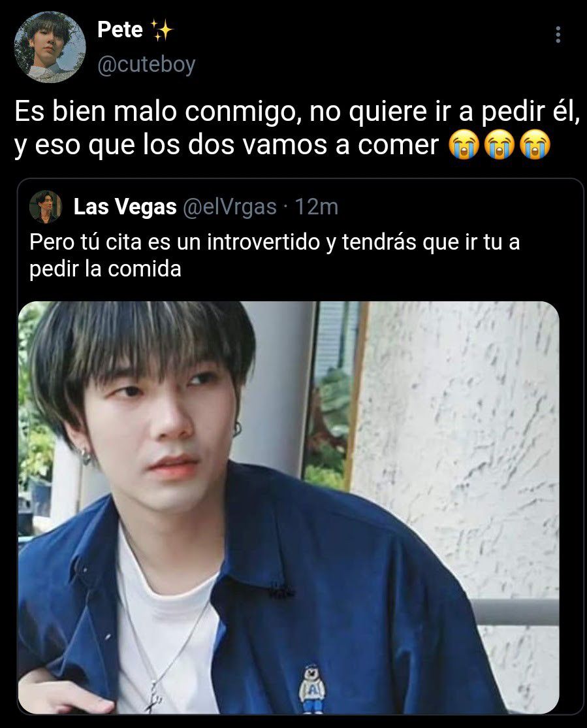Click the first crying face emoji
Image resolution: width=587 pixels, height=728 pixels.
click(464, 145)
